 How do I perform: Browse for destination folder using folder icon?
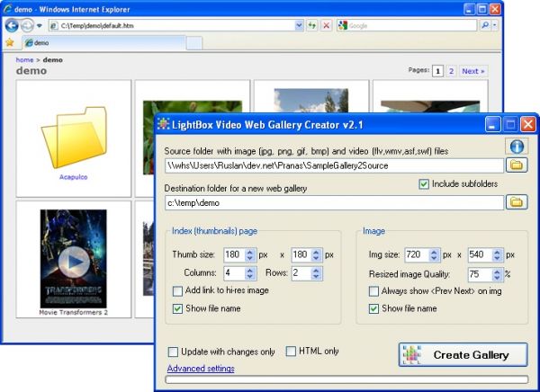(517, 202)
